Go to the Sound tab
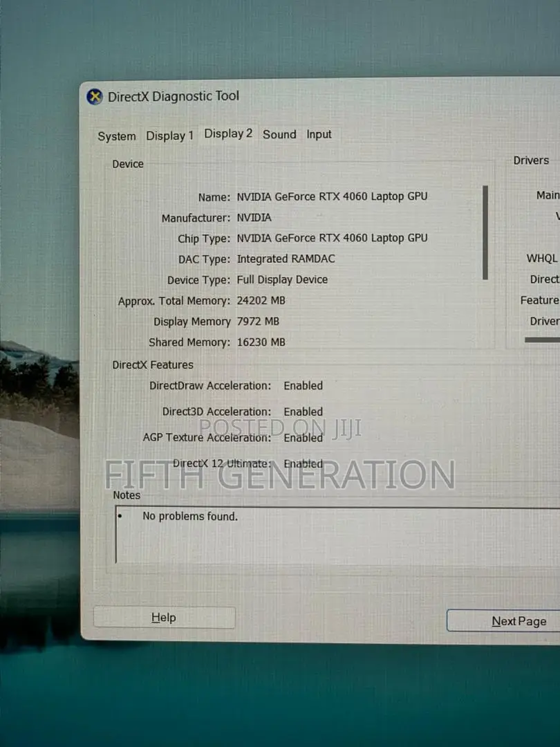Screen dimensions: 560x747 pyautogui.click(x=279, y=134)
